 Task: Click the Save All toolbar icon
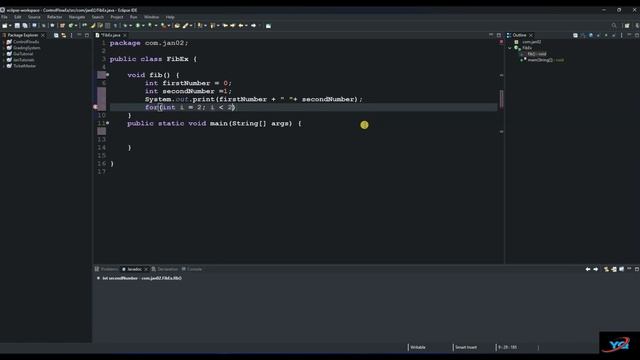pos(24,26)
